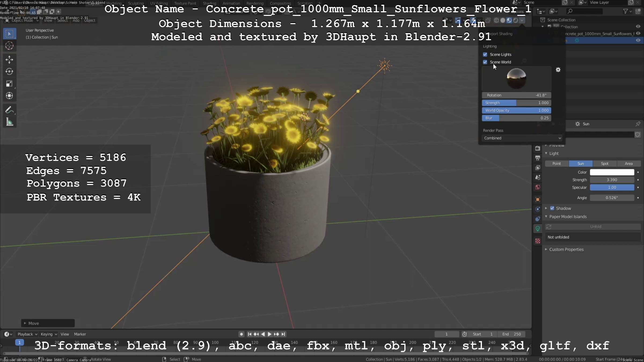Open Physics properties tab
Screen dimensions: 644x362
pyautogui.click(x=538, y=209)
